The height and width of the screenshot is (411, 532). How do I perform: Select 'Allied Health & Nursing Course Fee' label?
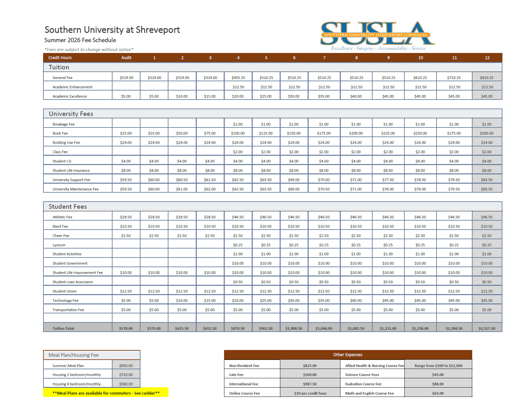(374, 366)
